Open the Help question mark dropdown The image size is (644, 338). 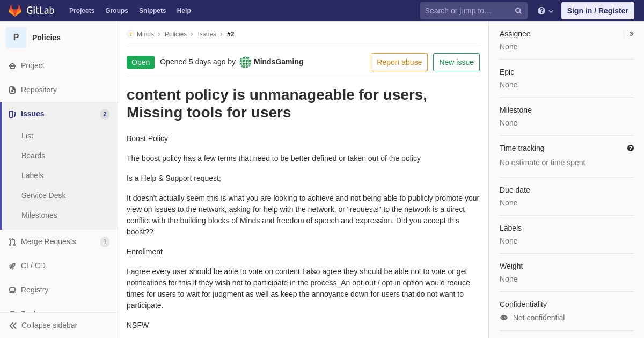point(545,11)
